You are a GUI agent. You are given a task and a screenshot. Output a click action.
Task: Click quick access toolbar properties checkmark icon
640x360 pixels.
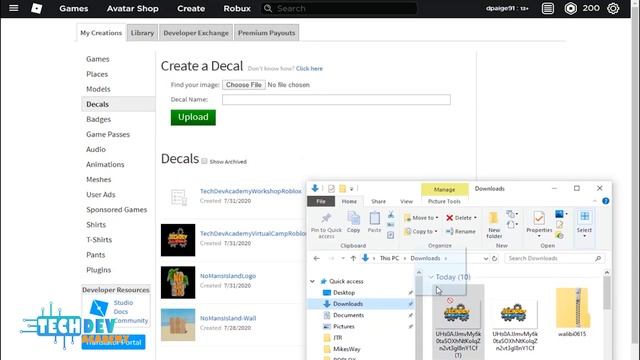coord(331,189)
